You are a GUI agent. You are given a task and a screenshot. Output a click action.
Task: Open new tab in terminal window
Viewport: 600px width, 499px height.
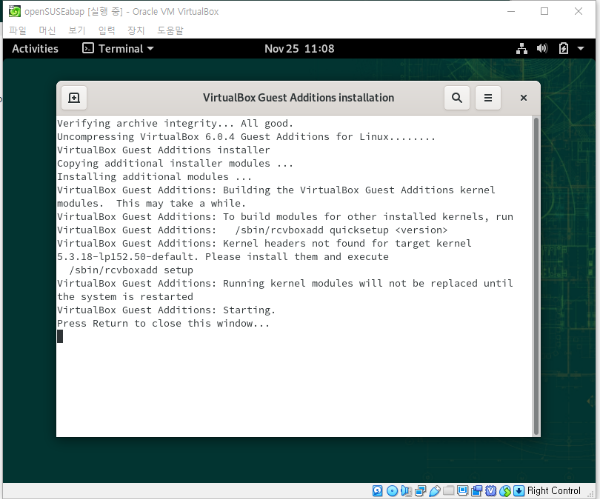74,98
